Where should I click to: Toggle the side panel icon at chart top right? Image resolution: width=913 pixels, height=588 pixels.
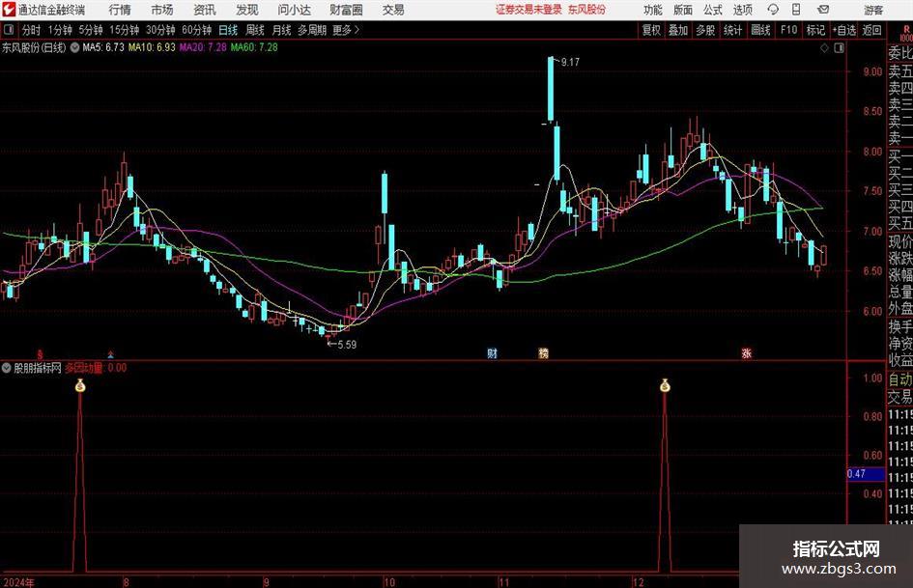click(x=839, y=48)
